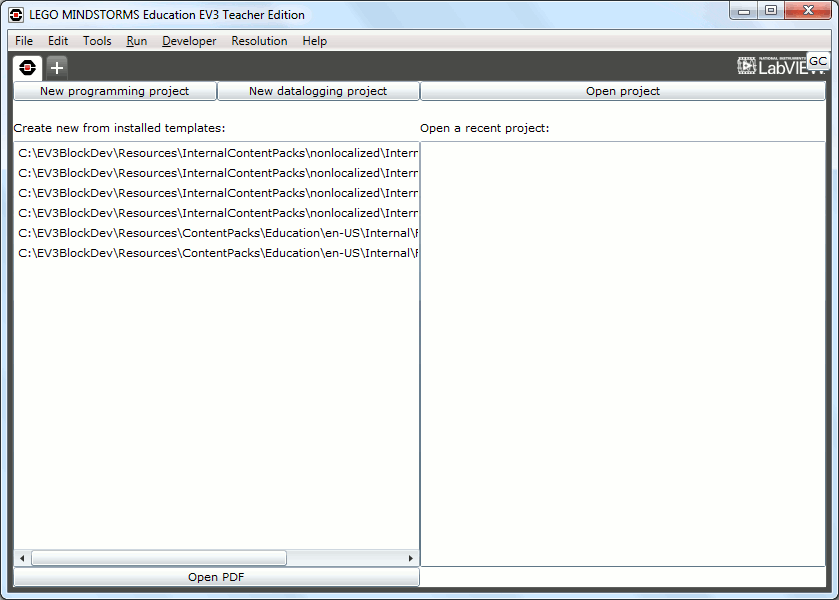Viewport: 839px width, 600px height.
Task: Click the Open PDF button
Action: [x=216, y=577]
